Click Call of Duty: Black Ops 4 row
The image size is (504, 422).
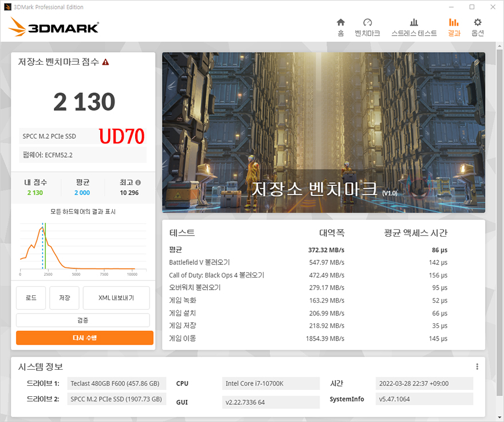308,275
